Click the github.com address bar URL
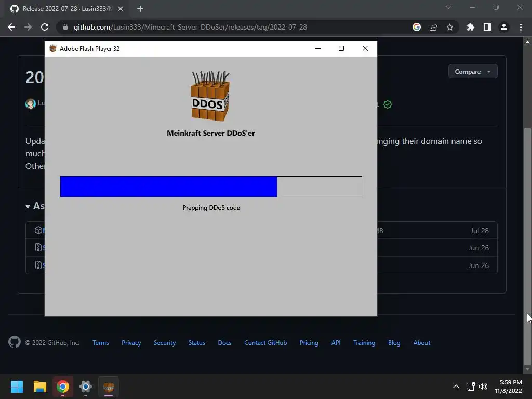Image resolution: width=532 pixels, height=399 pixels. point(190,27)
